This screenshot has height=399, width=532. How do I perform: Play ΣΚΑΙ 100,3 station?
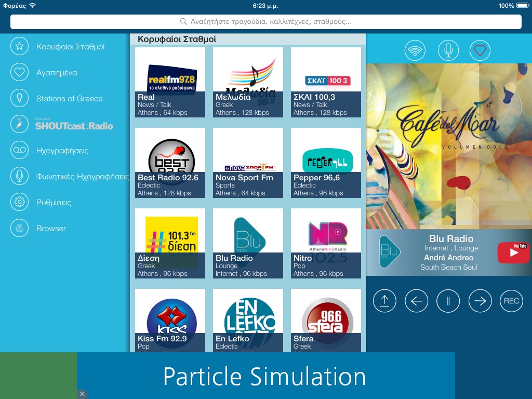tap(326, 82)
